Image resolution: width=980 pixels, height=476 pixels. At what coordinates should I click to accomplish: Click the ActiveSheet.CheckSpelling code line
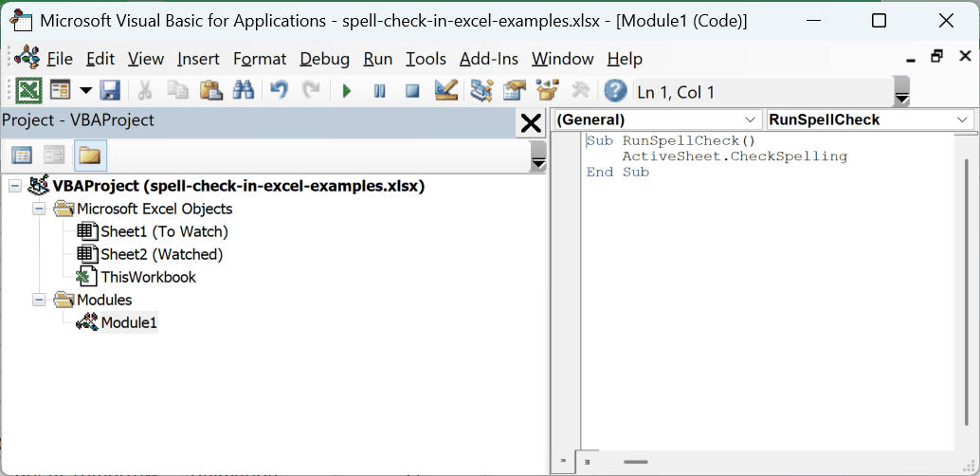pos(735,156)
